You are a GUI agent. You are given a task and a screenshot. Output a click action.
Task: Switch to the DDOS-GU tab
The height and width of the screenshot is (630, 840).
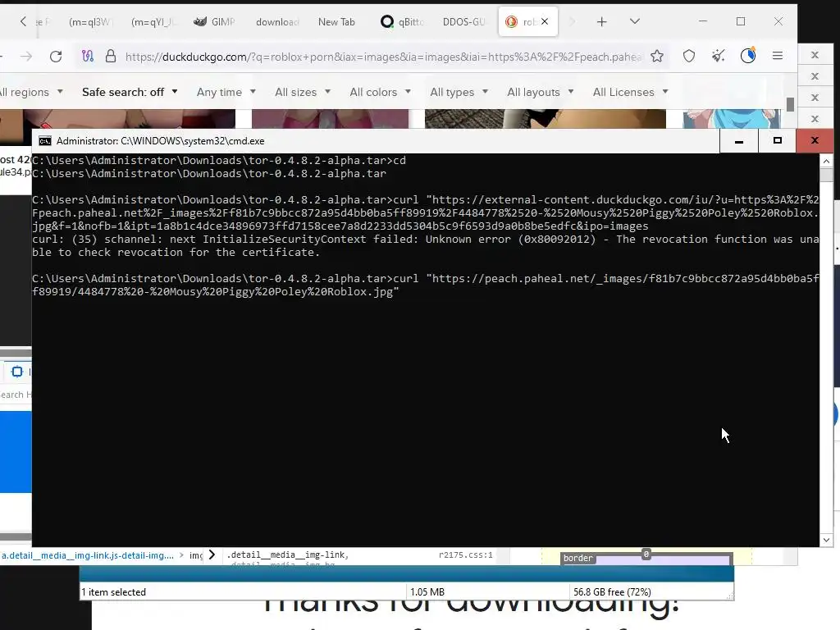click(464, 22)
